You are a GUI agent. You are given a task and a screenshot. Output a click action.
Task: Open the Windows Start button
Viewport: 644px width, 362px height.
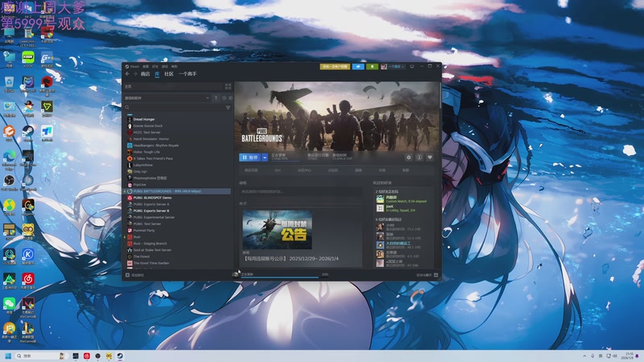8,356
